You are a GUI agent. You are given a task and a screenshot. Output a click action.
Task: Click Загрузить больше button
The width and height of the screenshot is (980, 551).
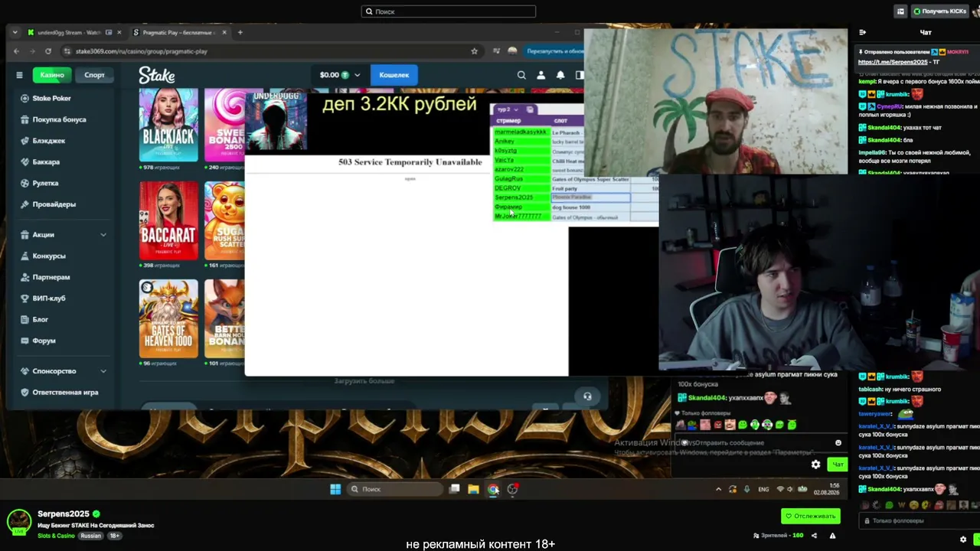point(364,381)
